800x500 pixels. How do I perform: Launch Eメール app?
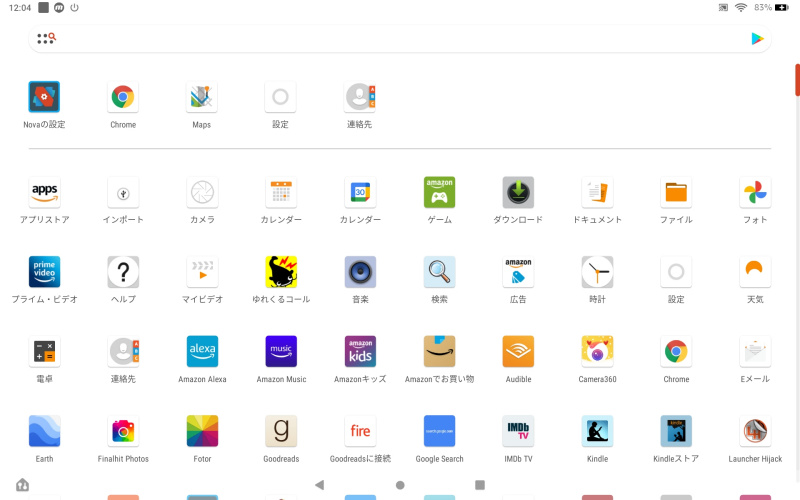tap(755, 352)
